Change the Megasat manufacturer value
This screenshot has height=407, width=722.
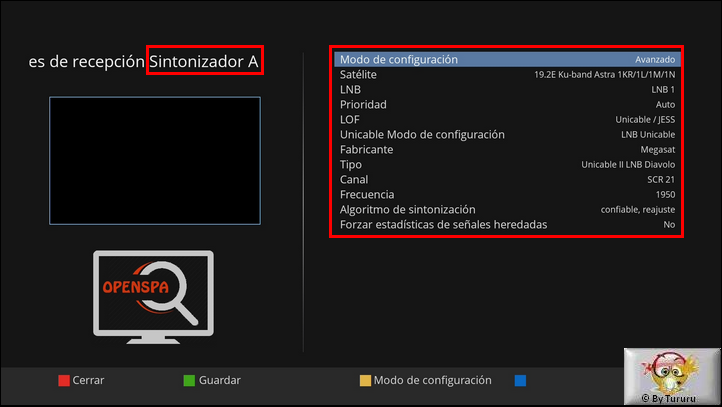pyautogui.click(x=658, y=150)
